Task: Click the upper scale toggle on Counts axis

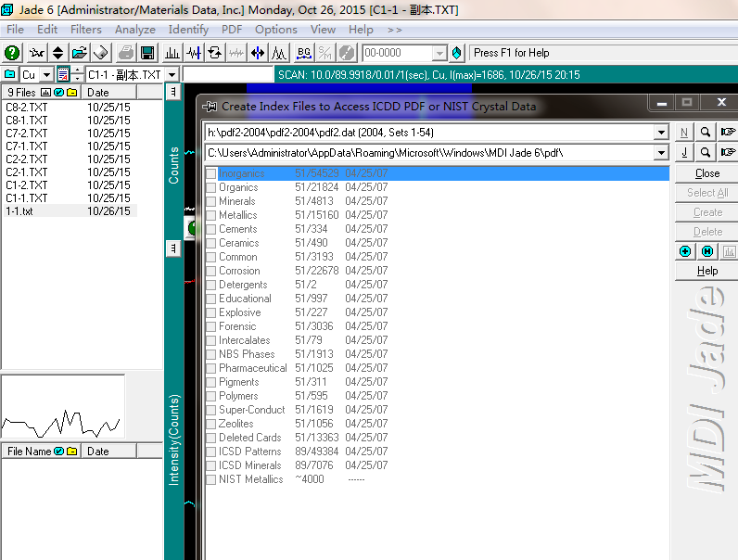Action: coord(173,92)
